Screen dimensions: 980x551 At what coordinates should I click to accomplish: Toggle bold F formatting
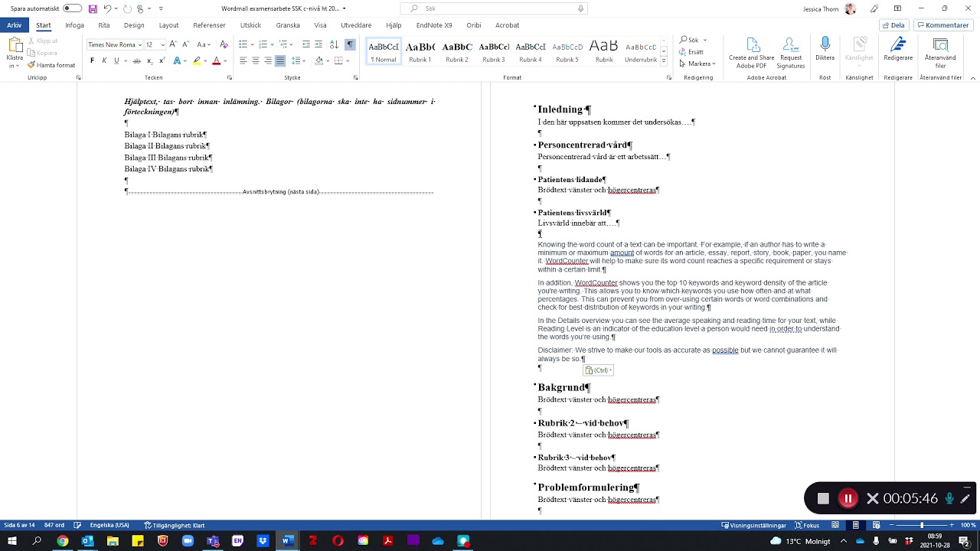(x=93, y=60)
